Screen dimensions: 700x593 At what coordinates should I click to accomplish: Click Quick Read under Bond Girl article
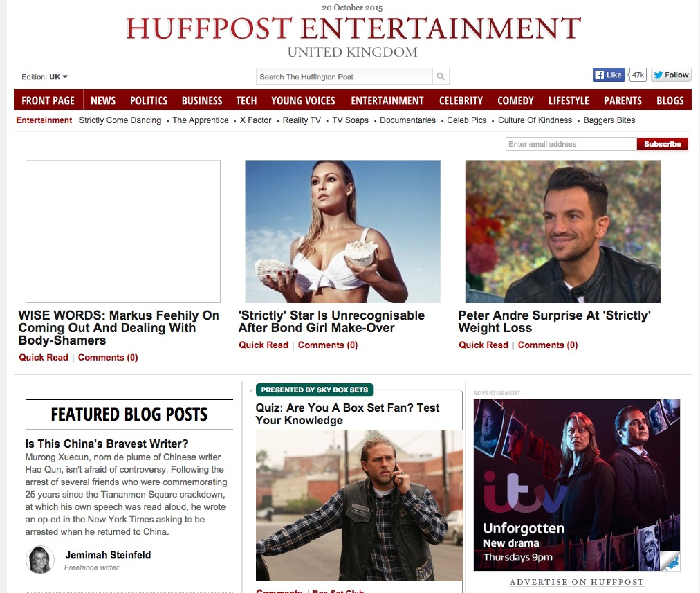(263, 345)
